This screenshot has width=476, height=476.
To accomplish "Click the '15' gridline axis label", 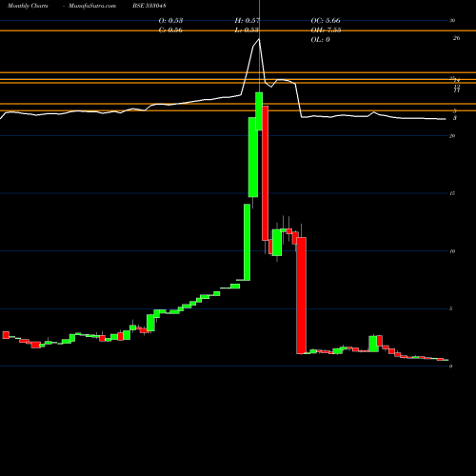I will (x=452, y=193).
